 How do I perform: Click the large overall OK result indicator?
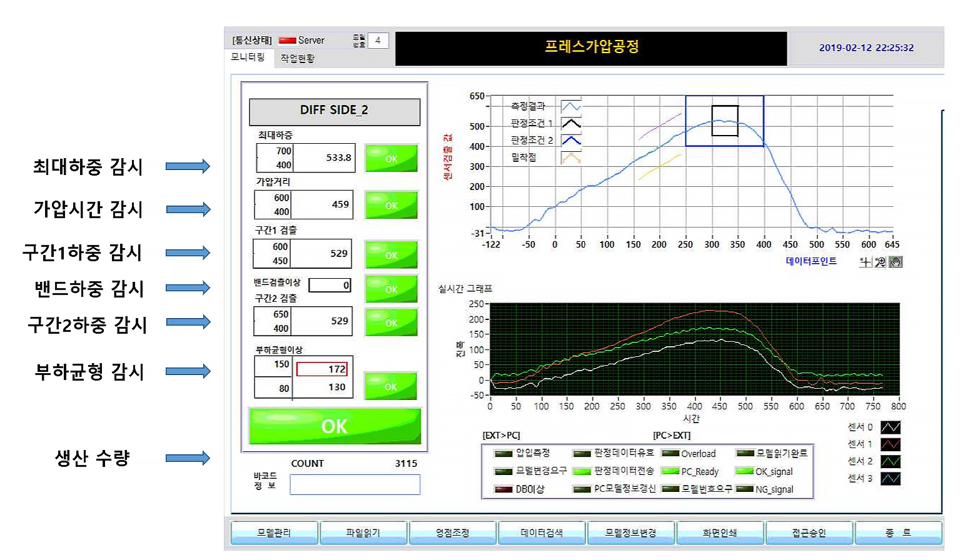[x=335, y=426]
